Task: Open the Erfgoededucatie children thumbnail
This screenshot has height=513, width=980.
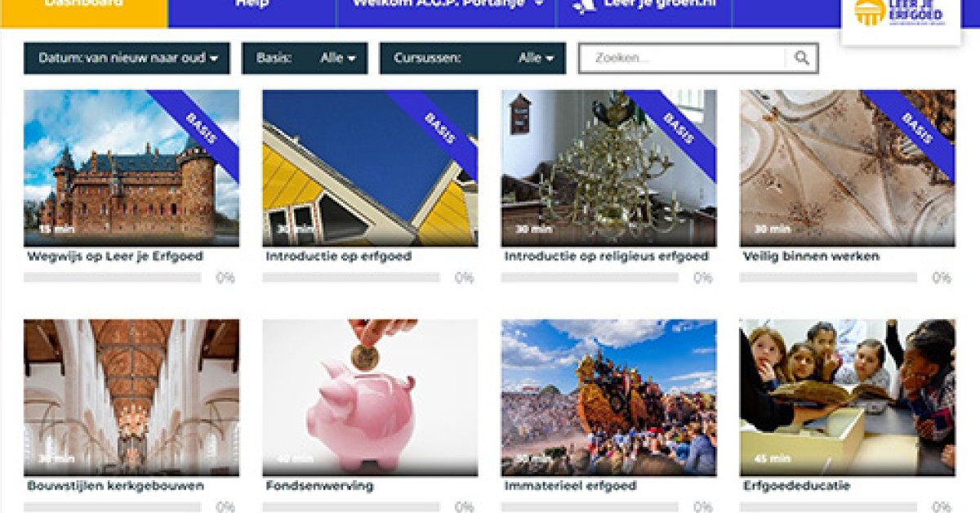Action: click(x=847, y=398)
